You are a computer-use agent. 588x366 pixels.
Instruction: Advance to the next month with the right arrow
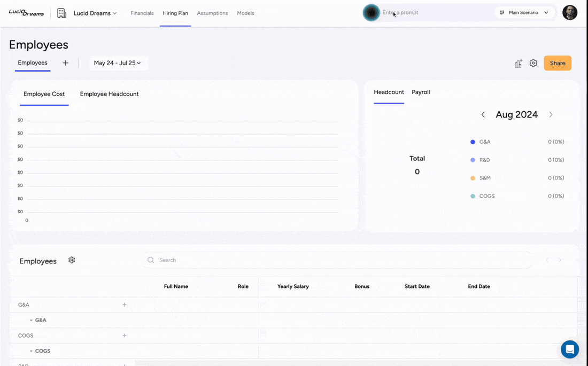click(x=551, y=114)
